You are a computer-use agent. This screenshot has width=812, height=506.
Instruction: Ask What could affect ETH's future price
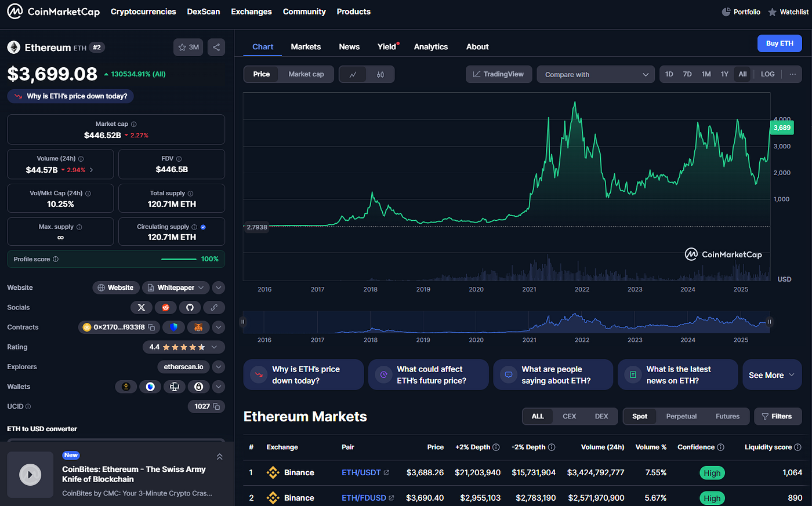coord(428,375)
